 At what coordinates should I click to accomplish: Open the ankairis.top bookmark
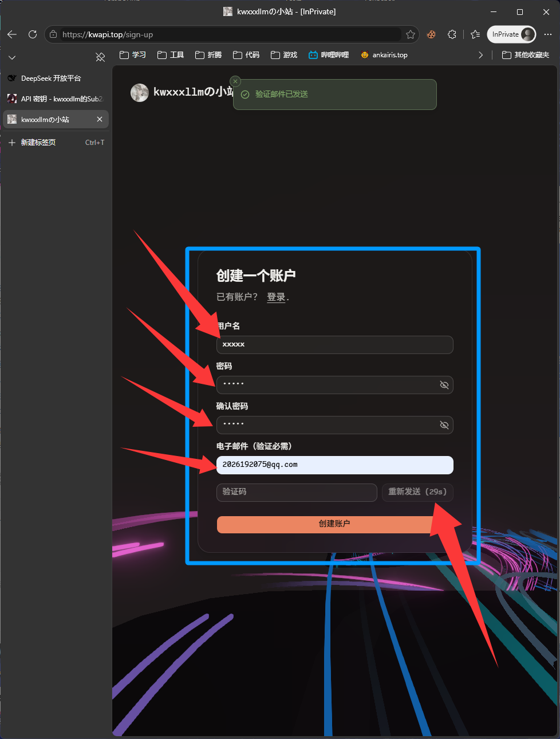click(384, 55)
